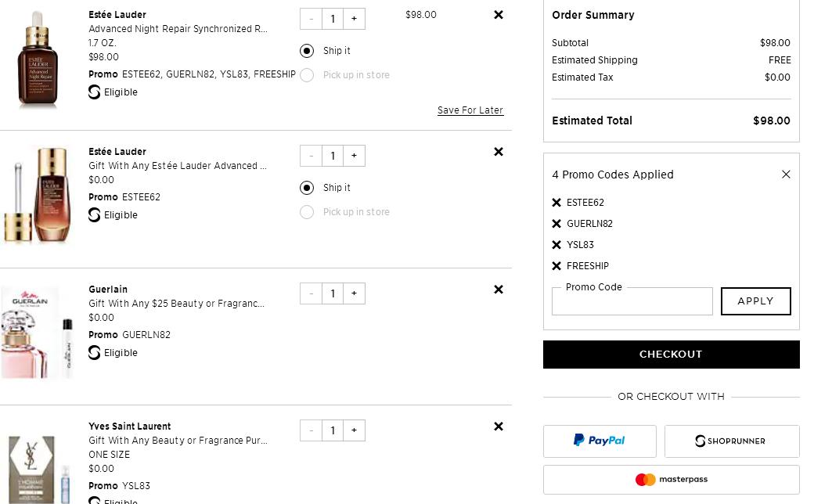The width and height of the screenshot is (814, 504).
Task: Open Advanced Night Repair Synchronized product link
Action: 178,28
